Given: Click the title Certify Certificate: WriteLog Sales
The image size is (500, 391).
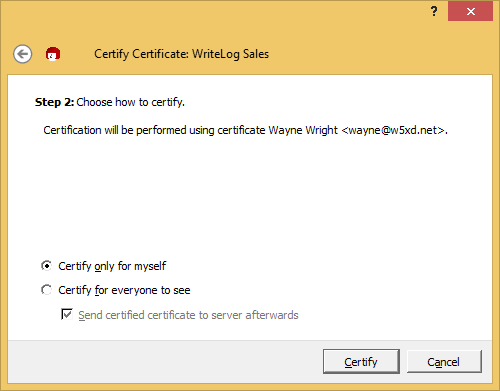Looking at the screenshot, I should [x=181, y=54].
